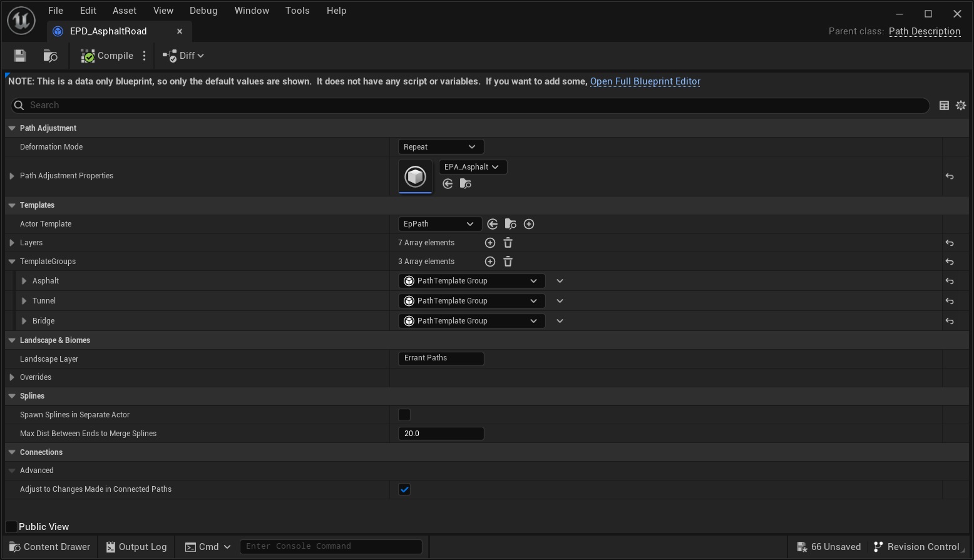
Task: Click the property matrix grid icon
Action: click(944, 106)
